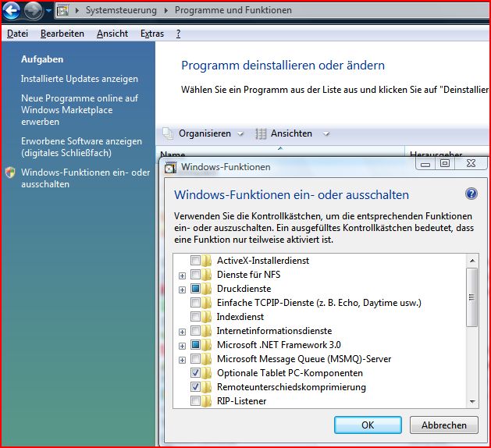The image size is (491, 448).
Task: Click Microsoft Message Queue folder icon
Action: point(206,359)
